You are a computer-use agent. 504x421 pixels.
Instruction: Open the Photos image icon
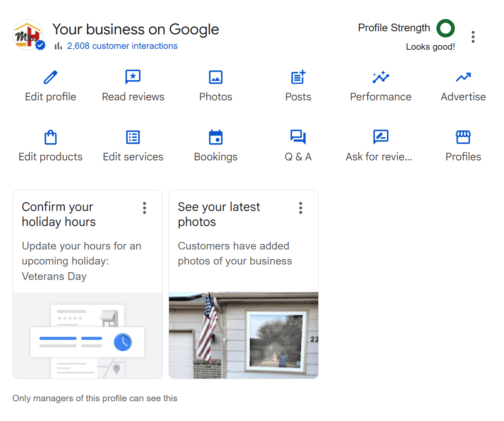215,78
